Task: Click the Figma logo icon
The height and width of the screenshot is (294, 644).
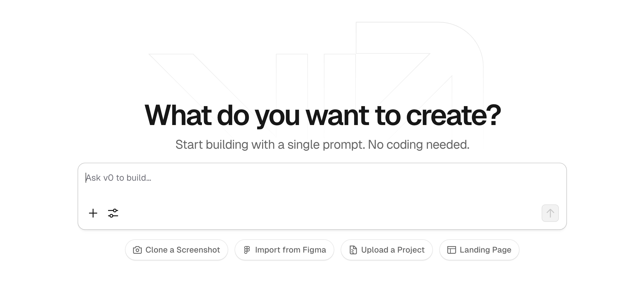Action: [x=247, y=250]
